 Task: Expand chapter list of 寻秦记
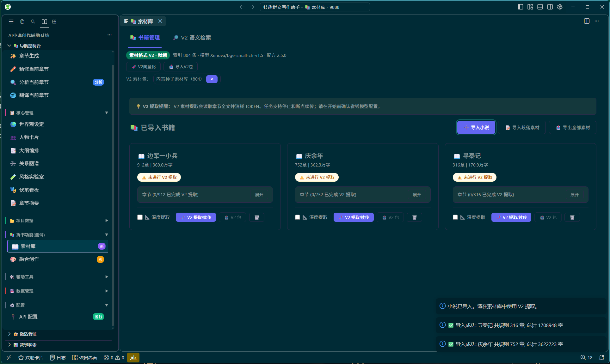[575, 195]
